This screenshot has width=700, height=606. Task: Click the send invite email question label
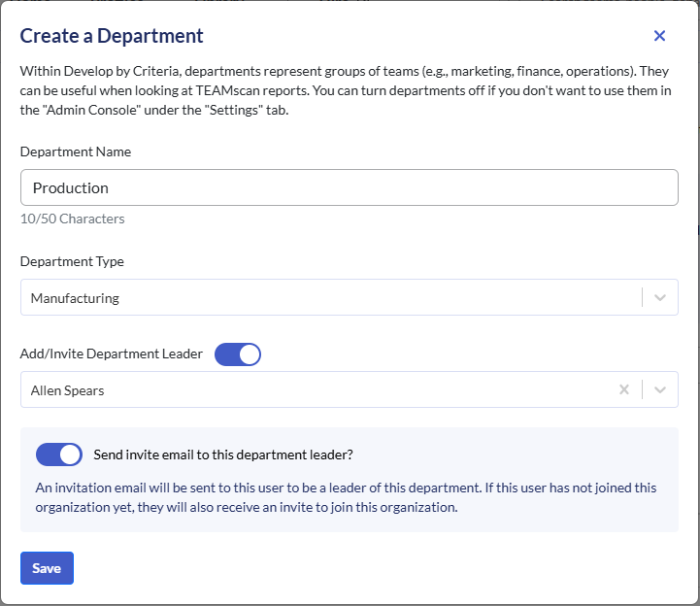coord(222,454)
